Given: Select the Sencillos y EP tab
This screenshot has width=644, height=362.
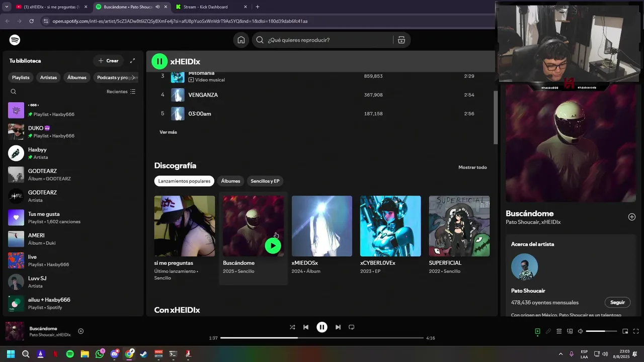Looking at the screenshot, I should click(265, 181).
